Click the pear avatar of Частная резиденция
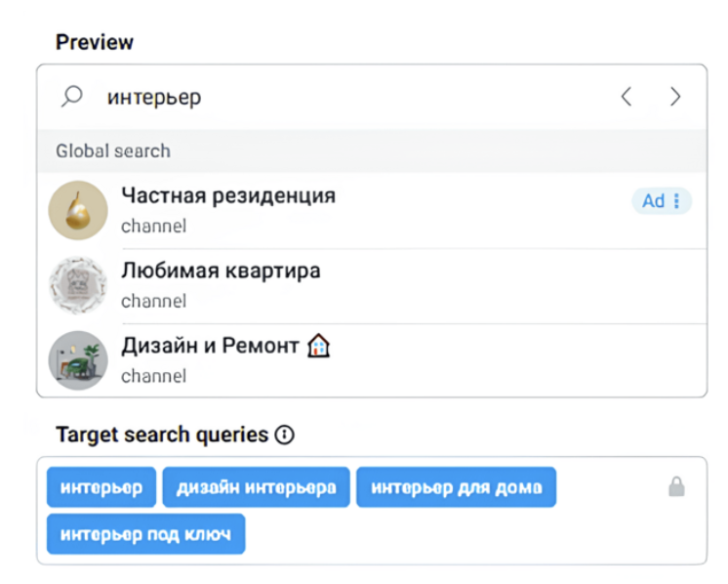 (x=78, y=210)
